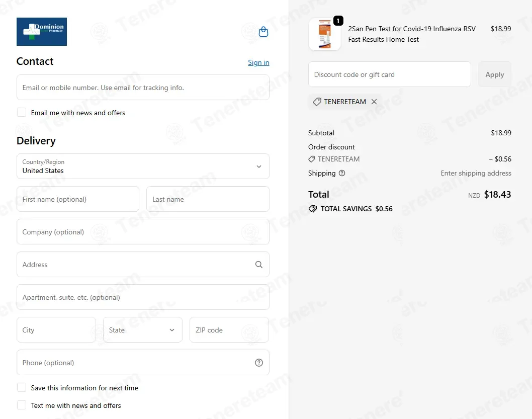Click the City input field
Image resolution: width=532 pixels, height=419 pixels.
[56, 330]
